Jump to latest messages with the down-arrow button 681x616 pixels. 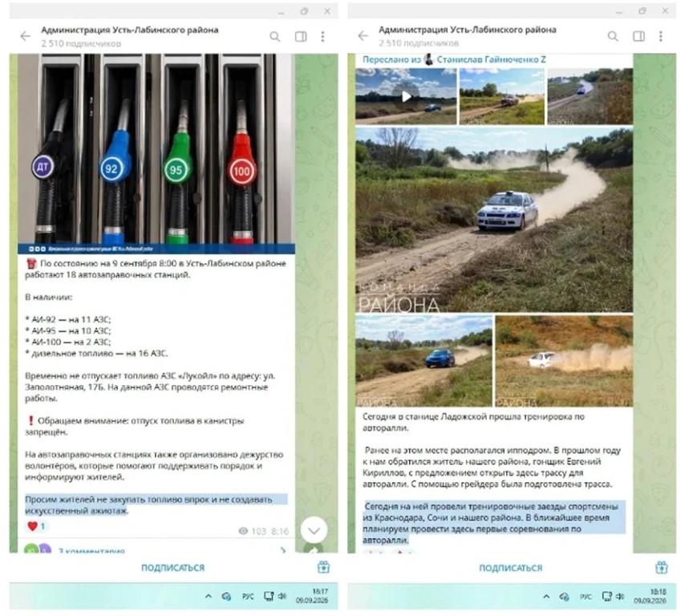coord(314,530)
